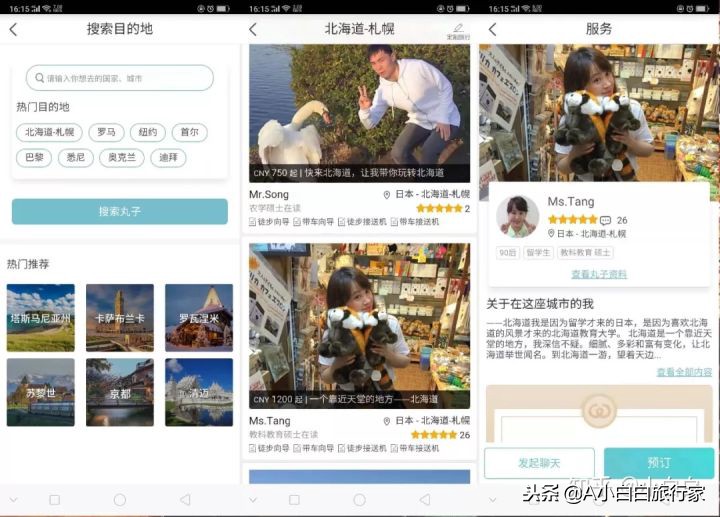
Task: Tap the 留学生 tag in Ms.Tang's profile
Action: click(538, 253)
